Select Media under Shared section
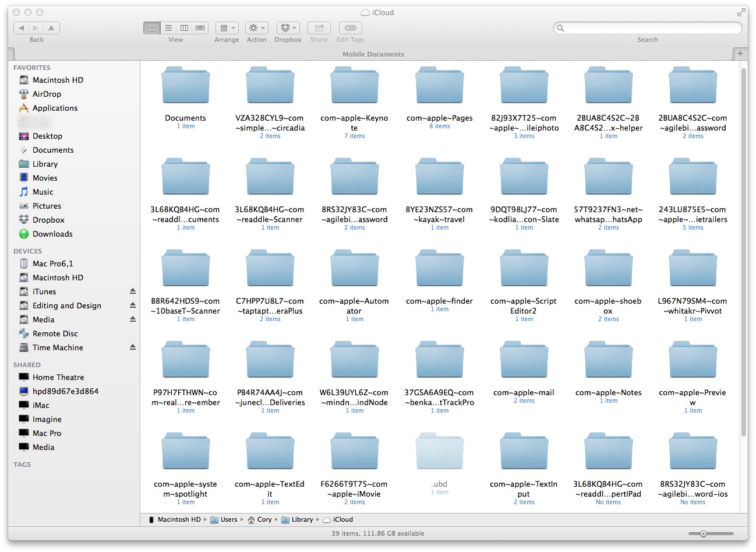The width and height of the screenshot is (756, 552). coord(43,447)
